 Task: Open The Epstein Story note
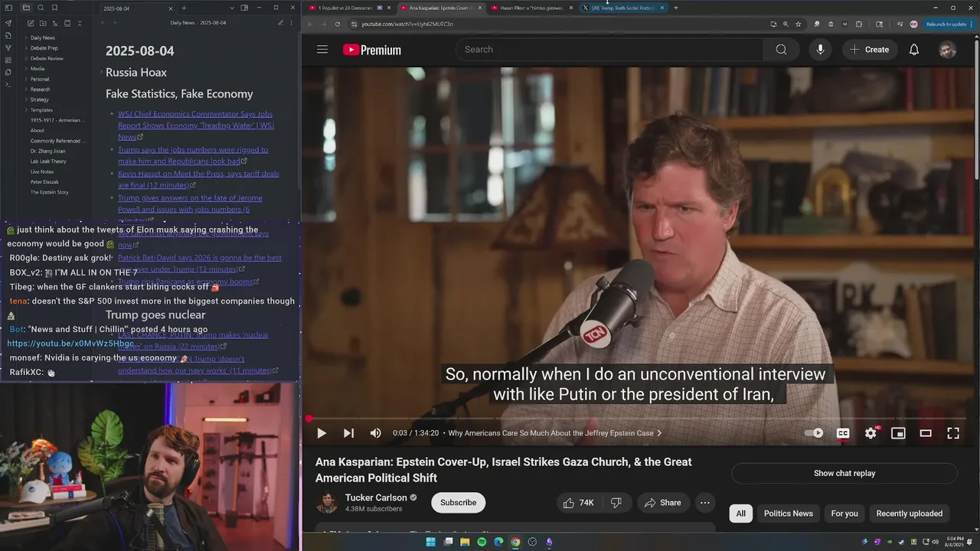[49, 192]
